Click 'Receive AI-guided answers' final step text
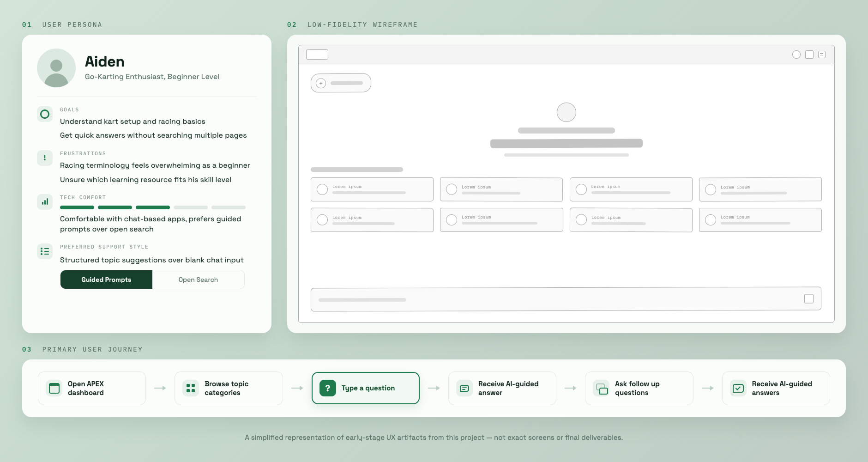This screenshot has width=868, height=462. pyautogui.click(x=782, y=388)
